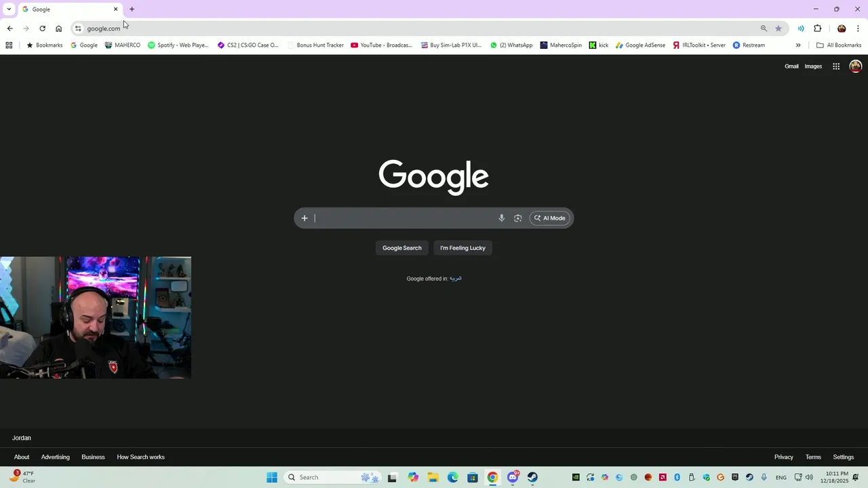Image resolution: width=868 pixels, height=488 pixels.
Task: Open Chrome three-dot menu
Action: click(858, 28)
